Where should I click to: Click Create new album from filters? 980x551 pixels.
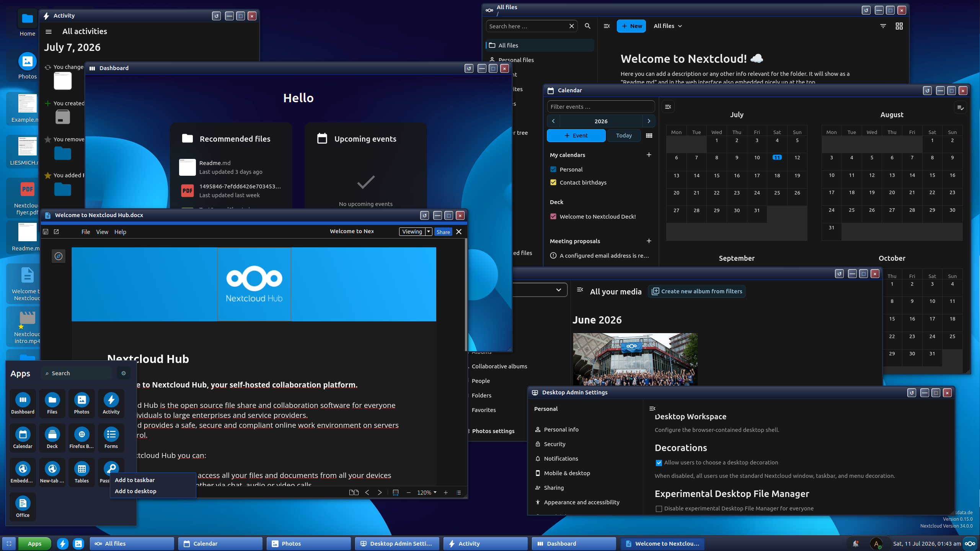pyautogui.click(x=697, y=291)
